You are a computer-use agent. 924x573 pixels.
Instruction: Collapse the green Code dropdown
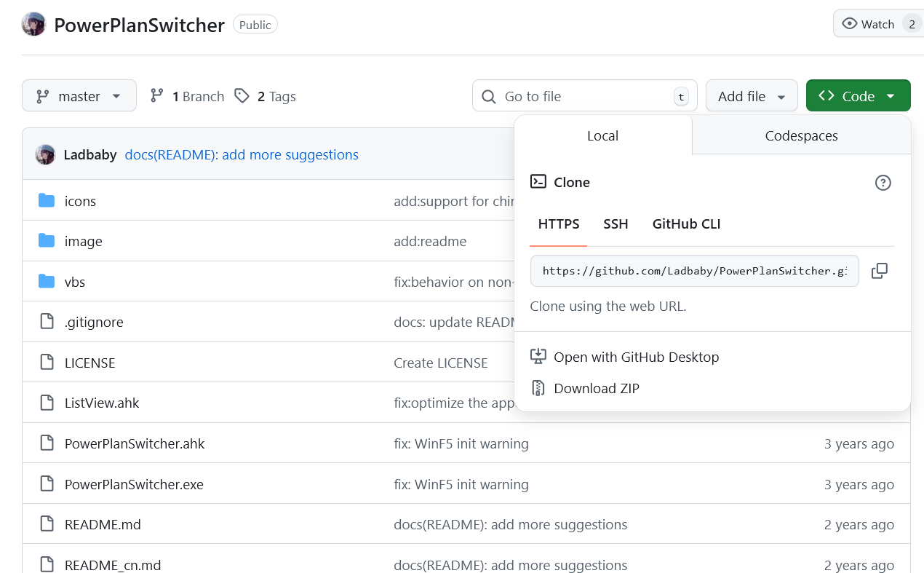(x=858, y=96)
